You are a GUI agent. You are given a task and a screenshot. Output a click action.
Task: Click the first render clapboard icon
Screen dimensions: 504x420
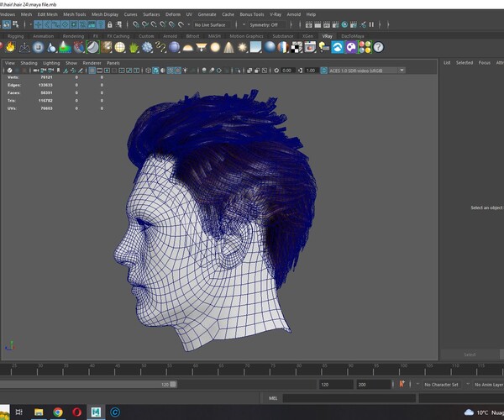pos(308,24)
